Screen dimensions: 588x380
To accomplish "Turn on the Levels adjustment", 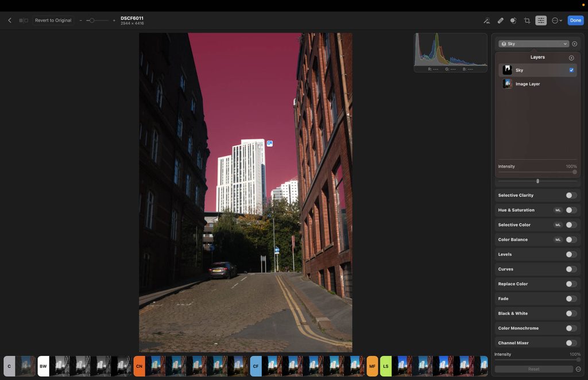I will pyautogui.click(x=571, y=254).
